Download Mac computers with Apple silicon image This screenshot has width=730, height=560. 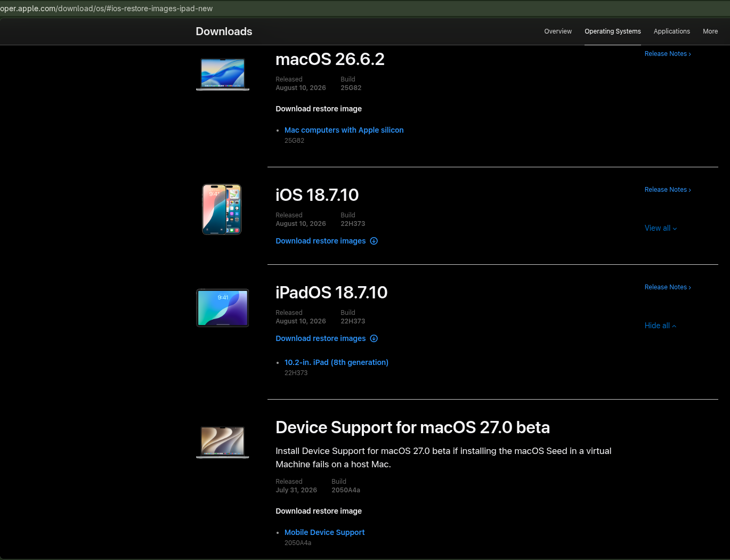pyautogui.click(x=344, y=130)
